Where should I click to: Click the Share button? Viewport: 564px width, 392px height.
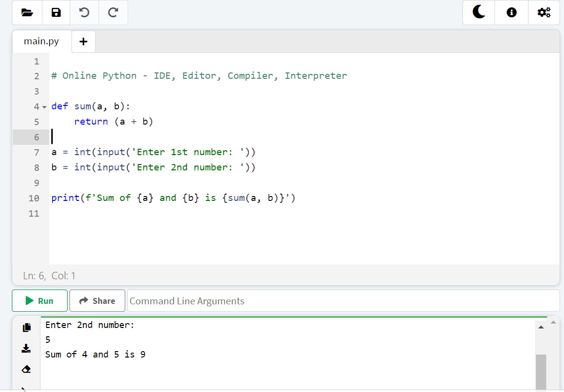[x=97, y=301]
